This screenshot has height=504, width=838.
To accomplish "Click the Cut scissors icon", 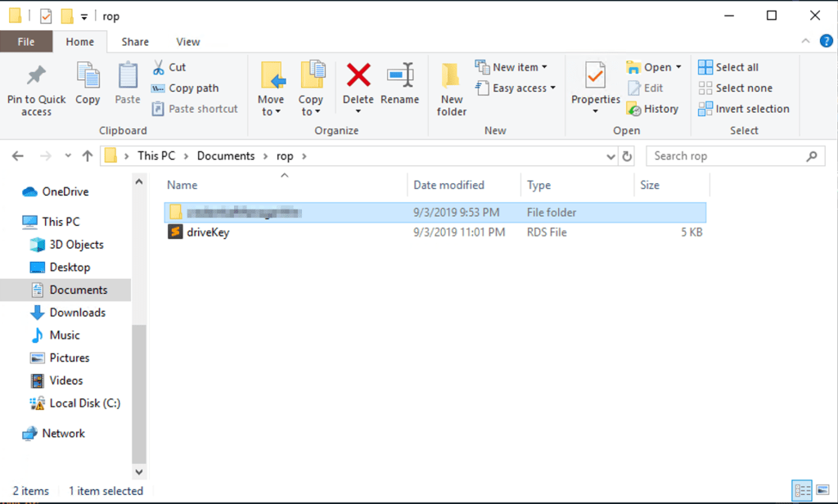I will (x=159, y=67).
